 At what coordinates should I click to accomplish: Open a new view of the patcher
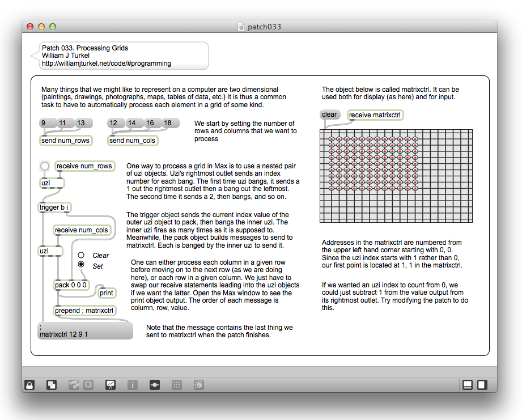[x=52, y=385]
